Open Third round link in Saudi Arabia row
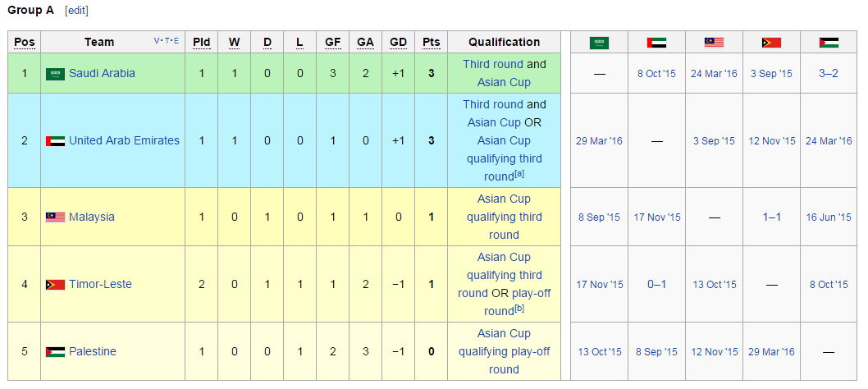 click(x=493, y=64)
